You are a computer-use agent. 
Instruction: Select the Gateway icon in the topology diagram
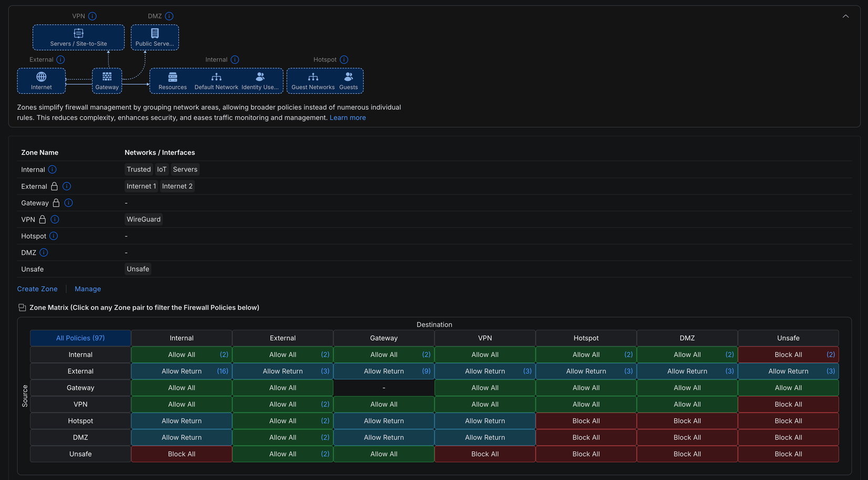(x=107, y=81)
